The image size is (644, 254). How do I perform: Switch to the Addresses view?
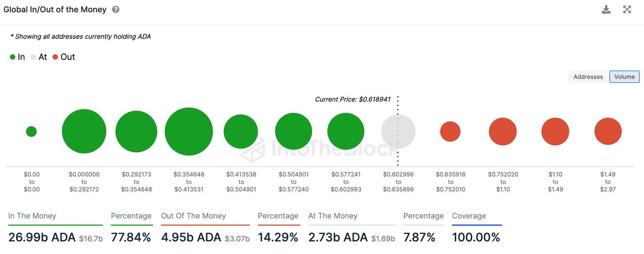pos(588,77)
